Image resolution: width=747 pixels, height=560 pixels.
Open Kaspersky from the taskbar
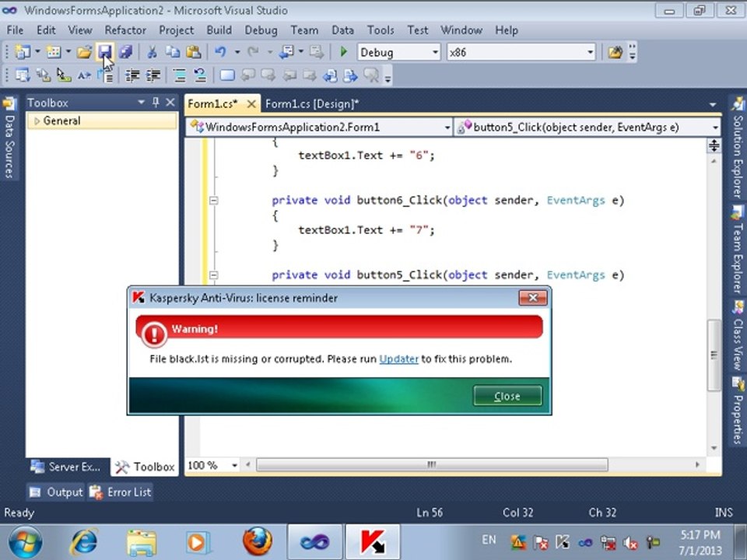pos(373,542)
